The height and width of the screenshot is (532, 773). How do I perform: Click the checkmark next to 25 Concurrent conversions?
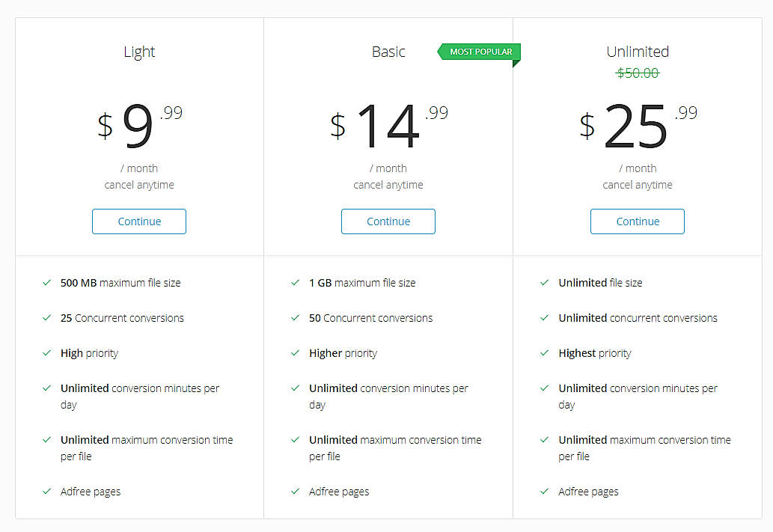[47, 318]
